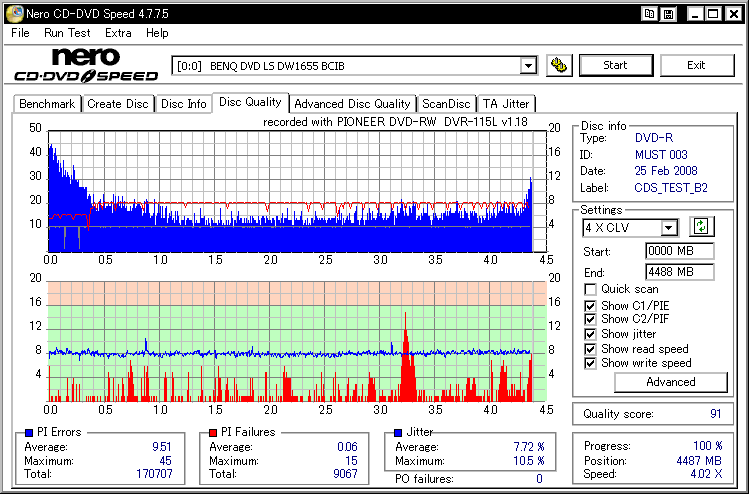Click the Exit button
Viewport: 749px width, 494px height.
696,65
